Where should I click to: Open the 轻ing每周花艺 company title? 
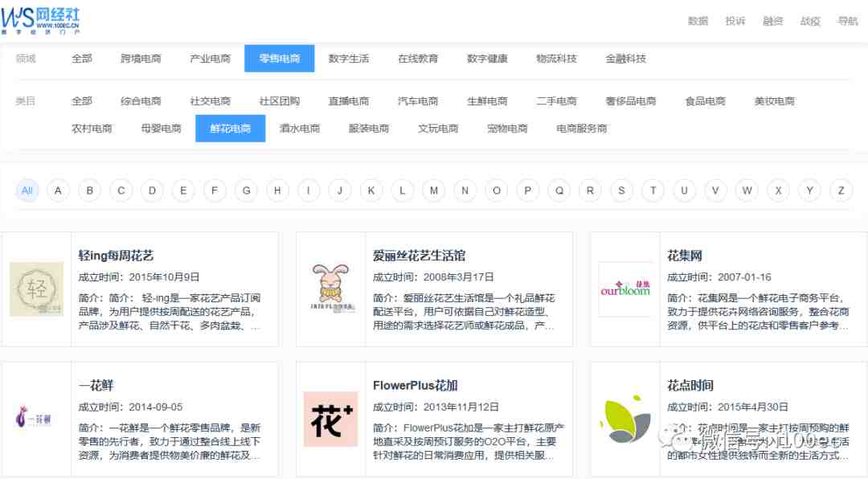click(117, 256)
